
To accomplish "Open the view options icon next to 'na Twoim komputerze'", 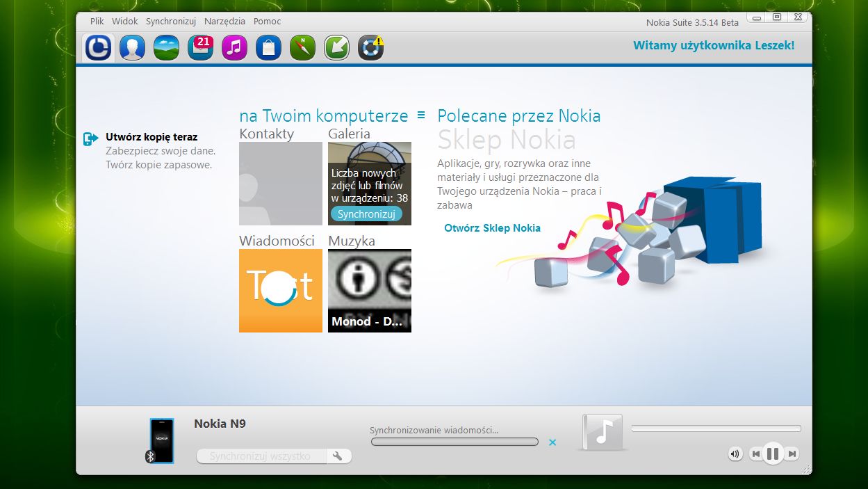I will tap(420, 114).
